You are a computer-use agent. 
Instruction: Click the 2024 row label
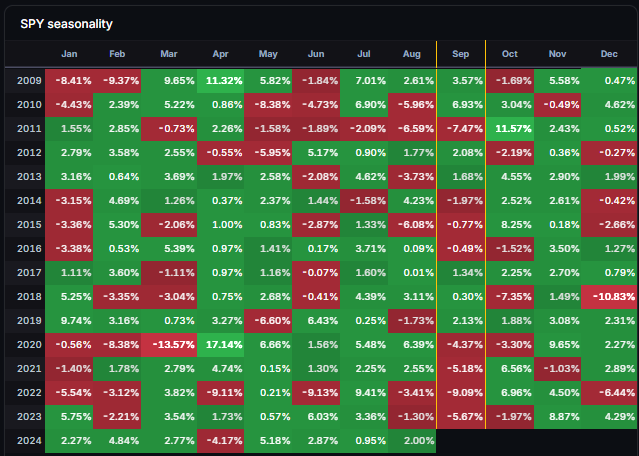(x=29, y=441)
